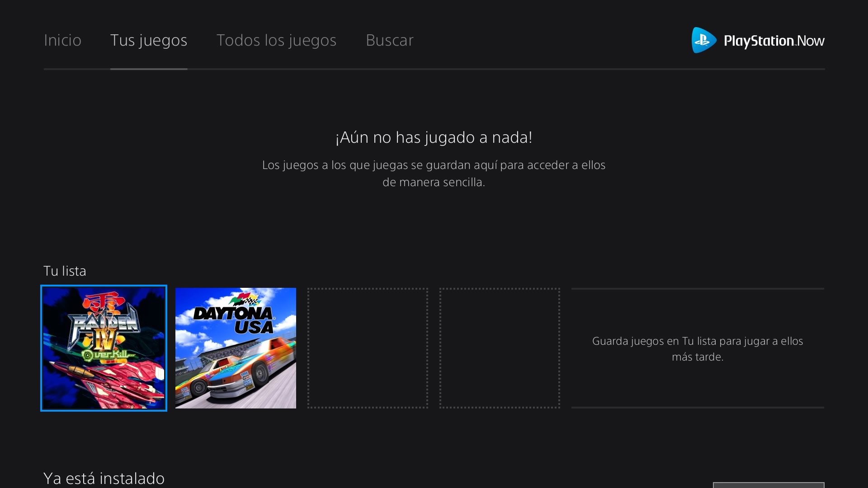Viewport: 868px width, 488px height.
Task: Click the PlayStation Now logo icon
Action: coord(704,40)
